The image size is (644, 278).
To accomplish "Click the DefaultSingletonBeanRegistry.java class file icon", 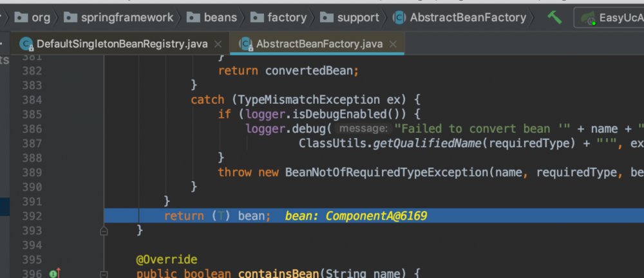I will tap(26, 44).
